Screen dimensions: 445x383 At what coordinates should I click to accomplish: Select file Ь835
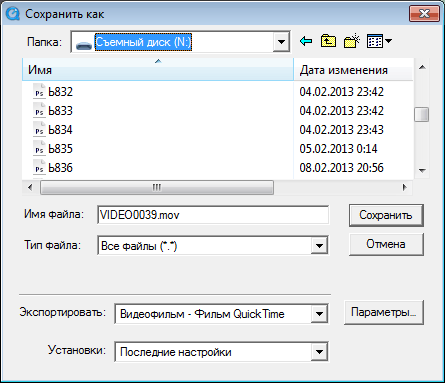pyautogui.click(x=60, y=148)
